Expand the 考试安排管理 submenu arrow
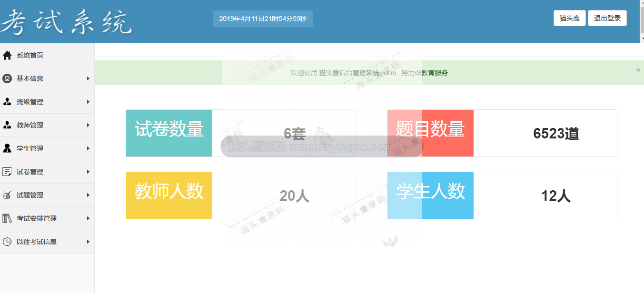 pos(88,218)
